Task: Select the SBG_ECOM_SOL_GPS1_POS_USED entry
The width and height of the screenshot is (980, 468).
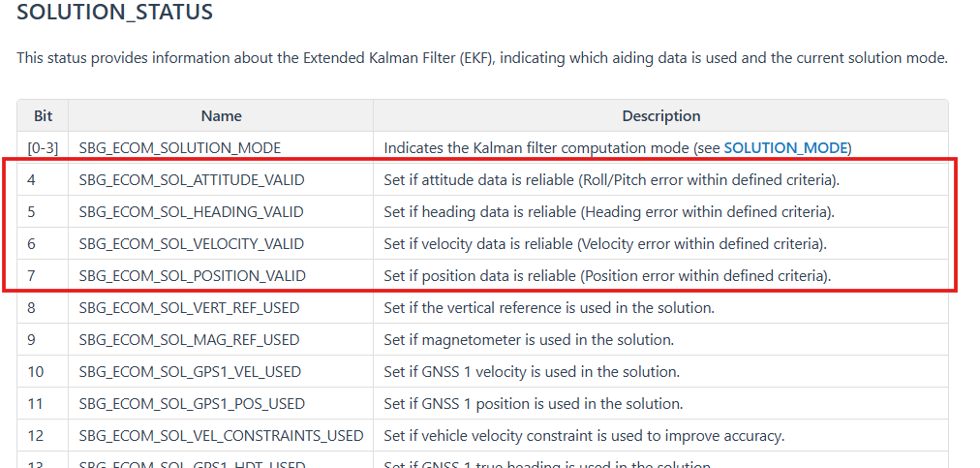Action: tap(192, 403)
